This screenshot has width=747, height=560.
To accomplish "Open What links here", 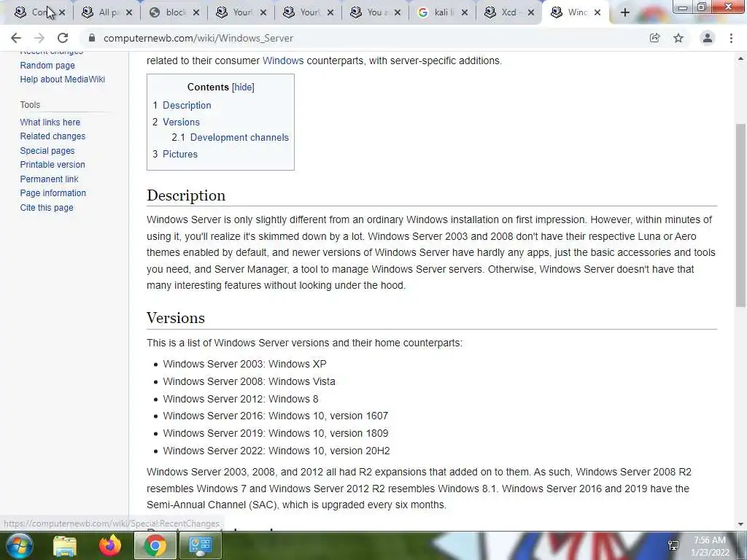I will pyautogui.click(x=50, y=122).
